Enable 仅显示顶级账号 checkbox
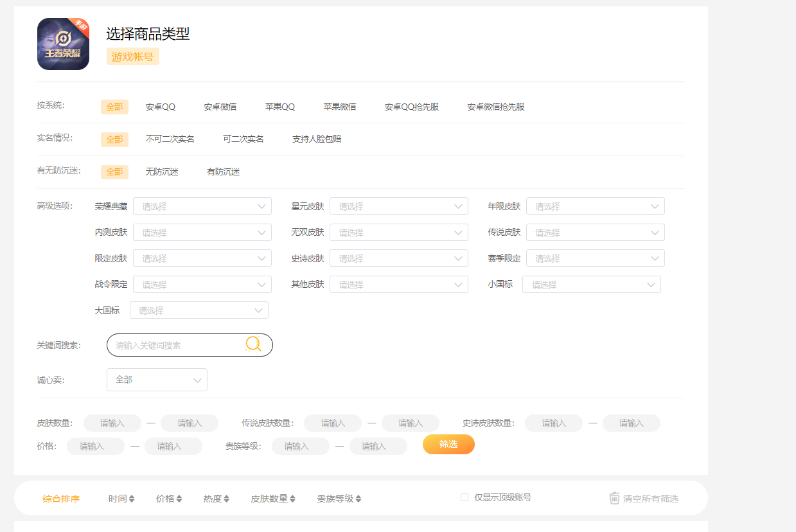 pyautogui.click(x=464, y=497)
